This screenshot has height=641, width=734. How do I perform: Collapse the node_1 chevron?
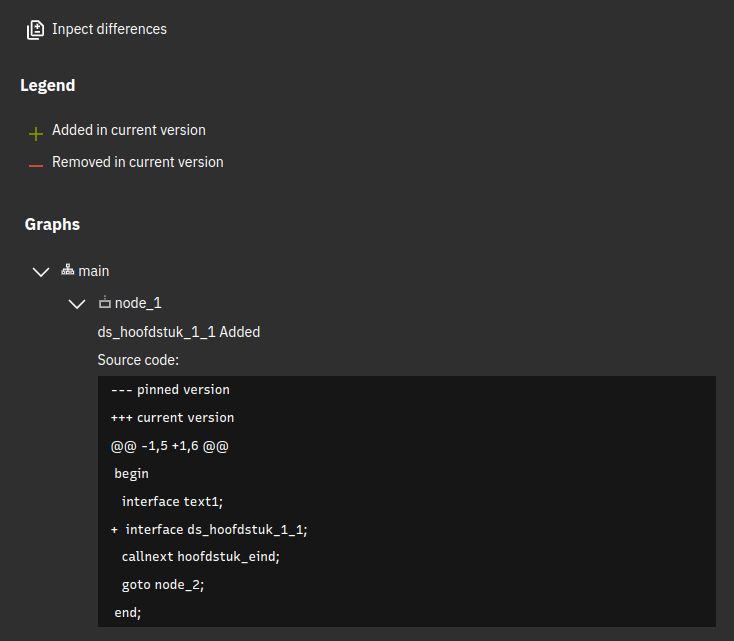click(x=77, y=304)
